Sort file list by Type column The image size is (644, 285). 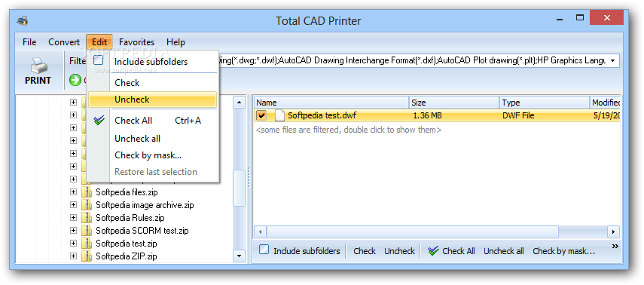pos(545,103)
